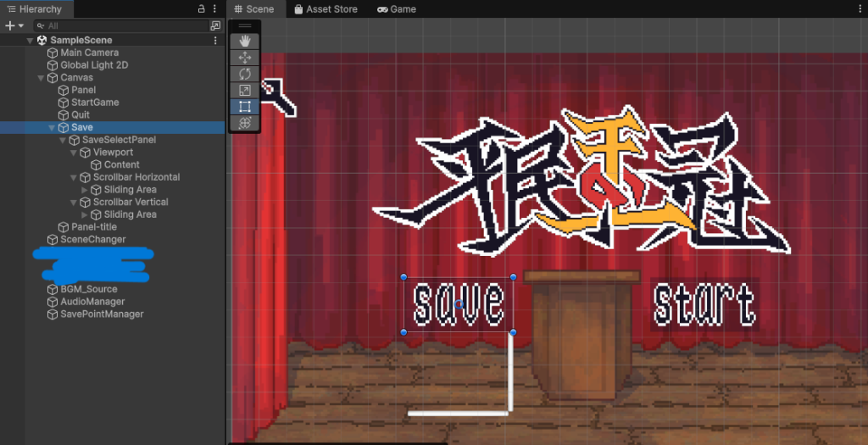Select the Scale tool
The image size is (868, 445).
pyautogui.click(x=245, y=90)
